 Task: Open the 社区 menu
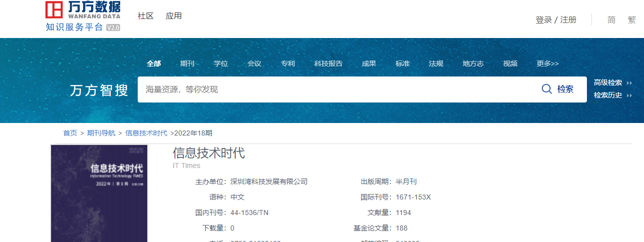[x=146, y=16]
